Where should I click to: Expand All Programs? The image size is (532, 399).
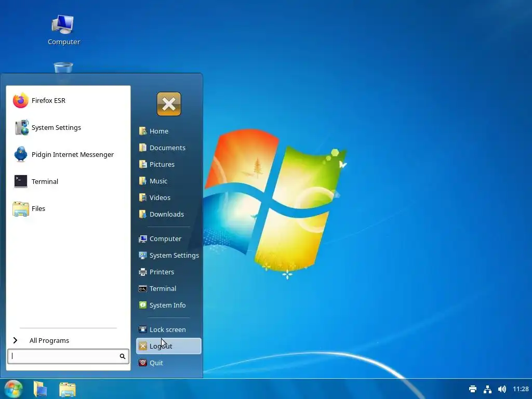68,340
